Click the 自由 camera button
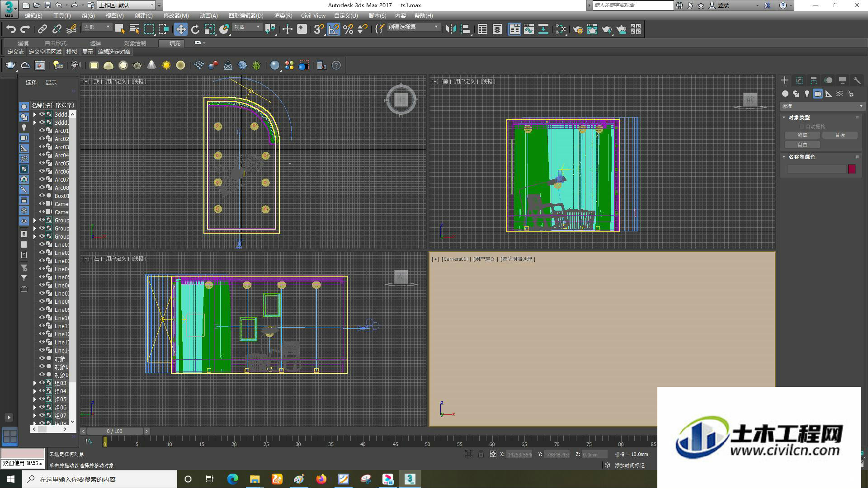Viewport: 868px width, 489px height. pyautogui.click(x=802, y=145)
